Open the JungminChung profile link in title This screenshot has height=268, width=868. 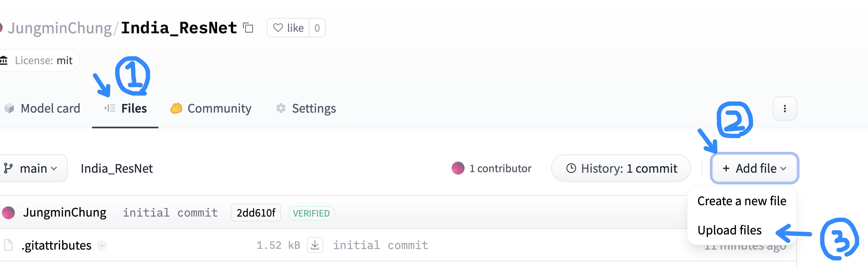(x=60, y=28)
